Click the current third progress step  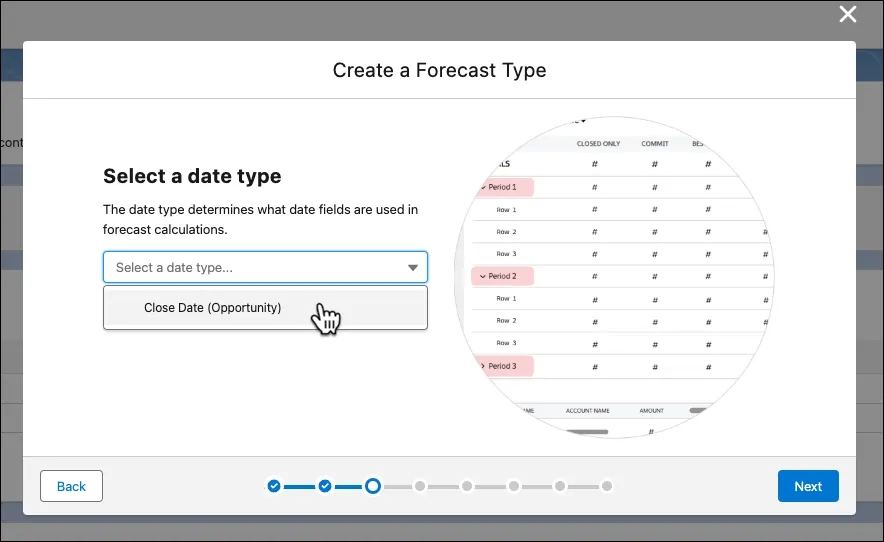pyautogui.click(x=373, y=486)
